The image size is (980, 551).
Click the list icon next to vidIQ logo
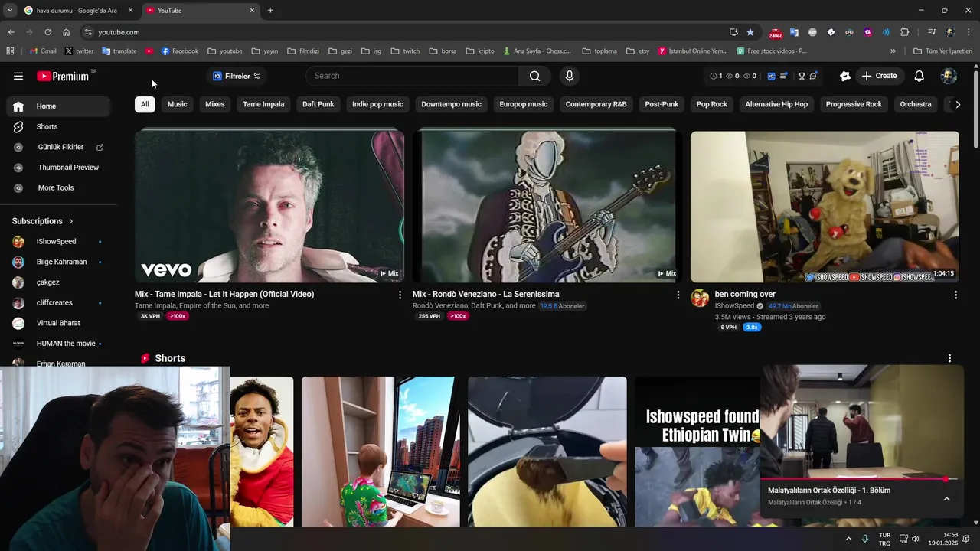tap(783, 76)
